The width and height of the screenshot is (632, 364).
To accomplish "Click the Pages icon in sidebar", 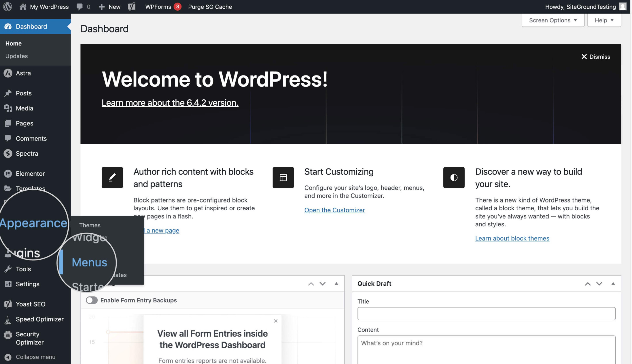I will click(8, 123).
